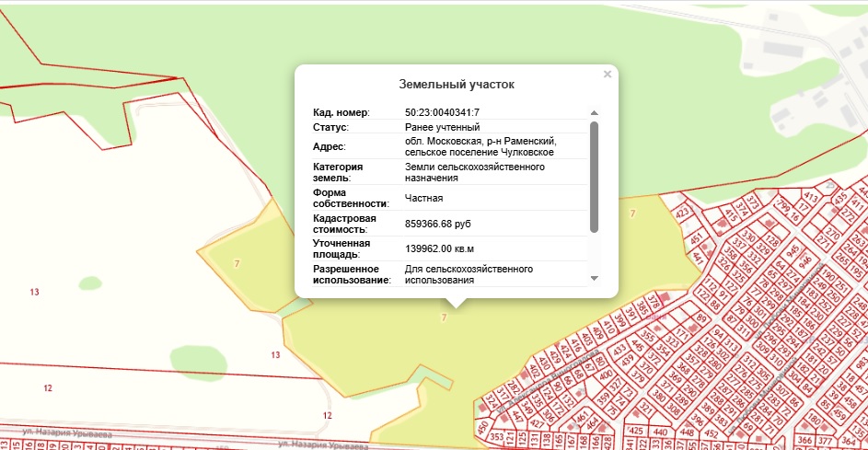Click the popup scrollbar down arrow
Viewport: 868px width, 450px height.
(594, 278)
